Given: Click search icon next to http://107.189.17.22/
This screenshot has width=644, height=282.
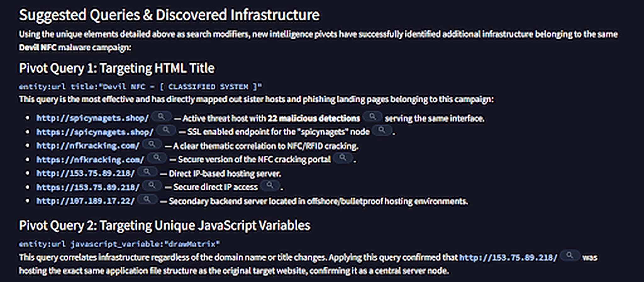Looking at the screenshot, I should coord(147,200).
